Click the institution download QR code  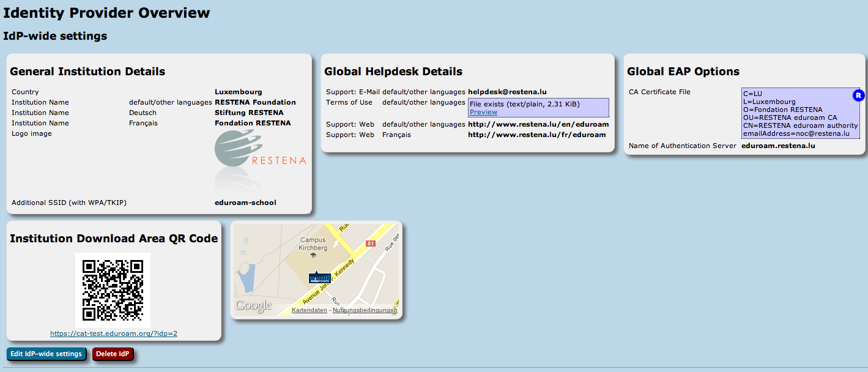(113, 290)
